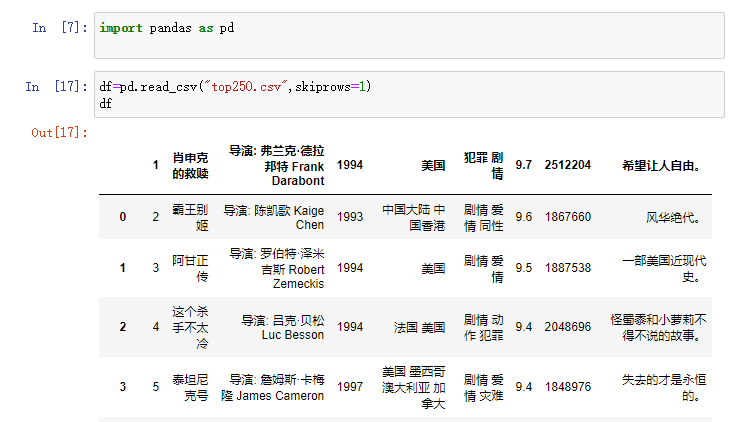Click the country cell 法国 美国
The width and height of the screenshot is (746, 422).
419,327
